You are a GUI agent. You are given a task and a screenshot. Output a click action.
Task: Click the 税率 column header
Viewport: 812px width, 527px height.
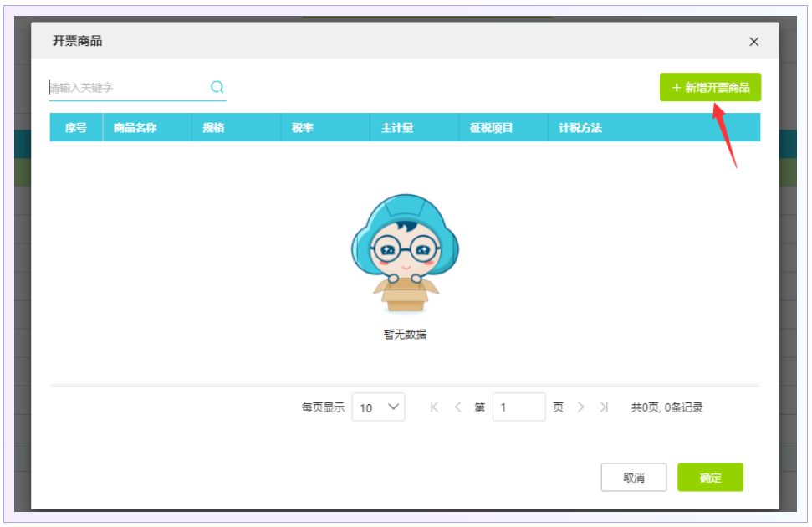[x=303, y=128]
